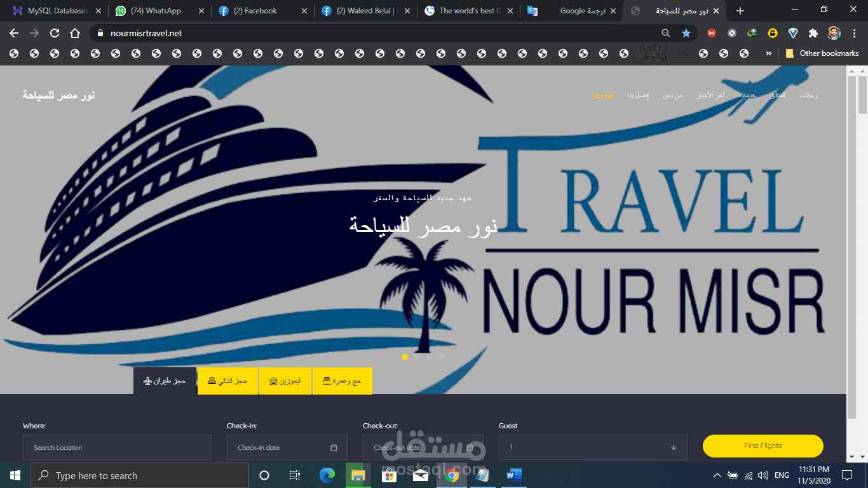The image size is (868, 488).
Task: Open a new browser tab
Action: point(740,11)
